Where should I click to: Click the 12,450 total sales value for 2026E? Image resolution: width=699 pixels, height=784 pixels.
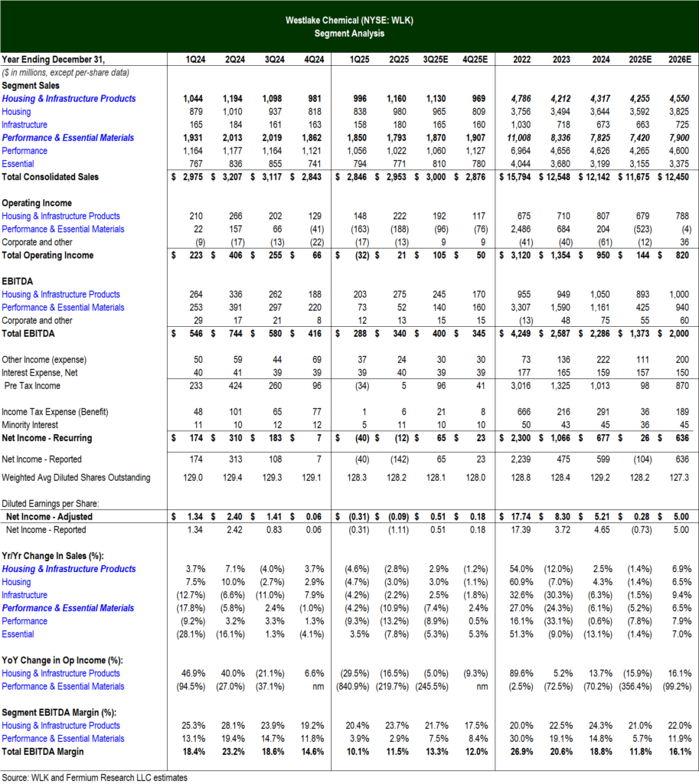[x=677, y=177]
